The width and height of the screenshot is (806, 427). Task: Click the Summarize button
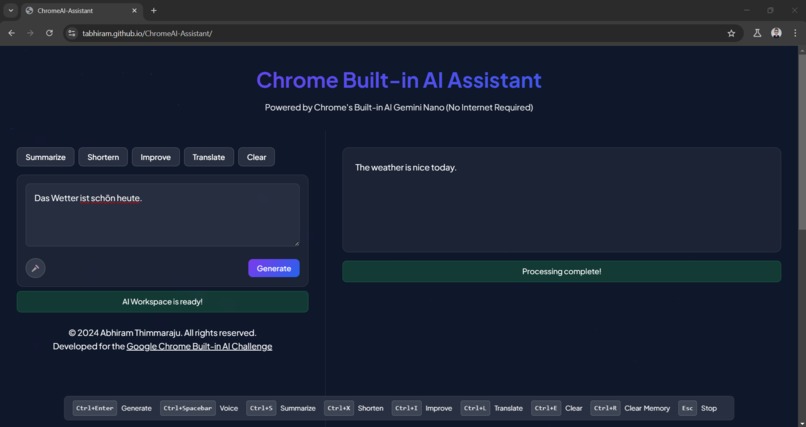pos(46,157)
